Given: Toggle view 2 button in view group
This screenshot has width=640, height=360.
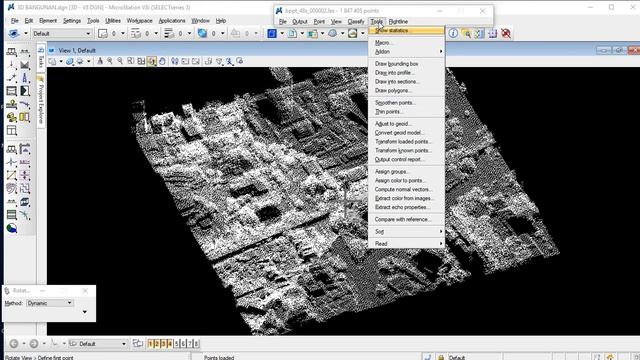Looking at the screenshot, I should pos(157,344).
